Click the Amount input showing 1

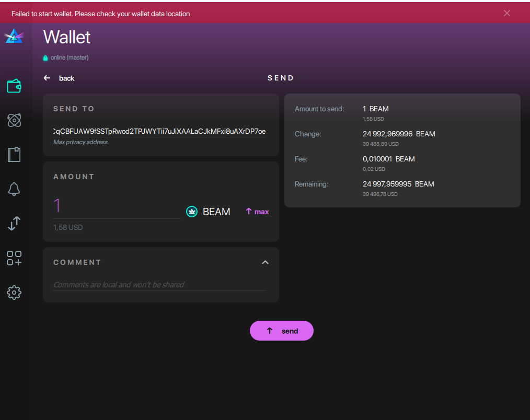click(115, 206)
